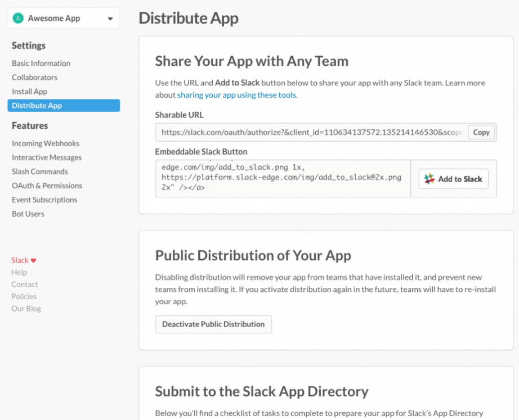Navigate to Interactive Messages
Viewport: 519px width, 420px height.
pyautogui.click(x=47, y=157)
